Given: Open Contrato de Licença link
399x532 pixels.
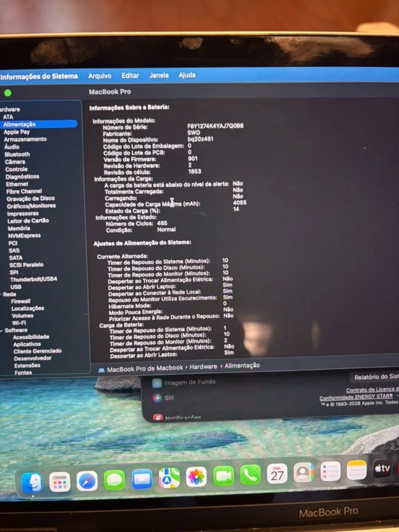Looking at the screenshot, I should [x=372, y=390].
